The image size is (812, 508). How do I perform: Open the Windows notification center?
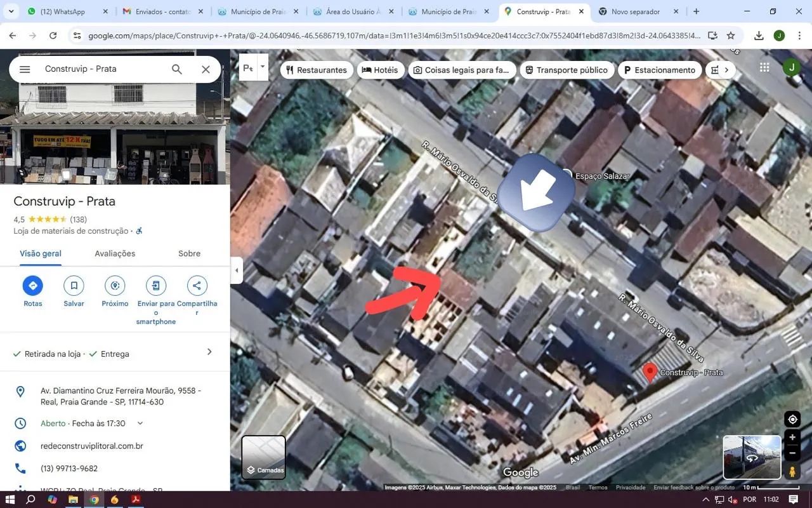(793, 500)
